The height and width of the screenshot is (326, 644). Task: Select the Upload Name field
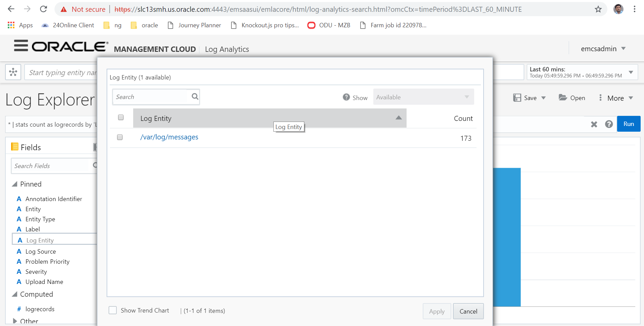[x=44, y=282]
